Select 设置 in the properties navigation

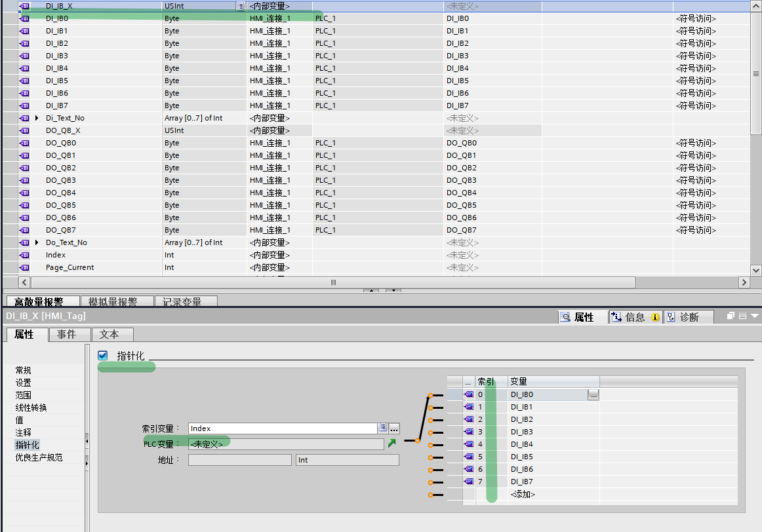pos(24,383)
